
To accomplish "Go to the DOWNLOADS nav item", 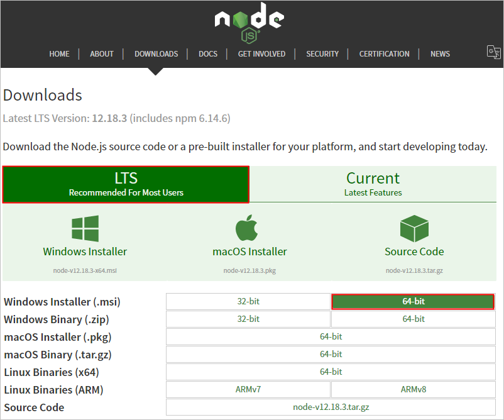I will pyautogui.click(x=156, y=53).
